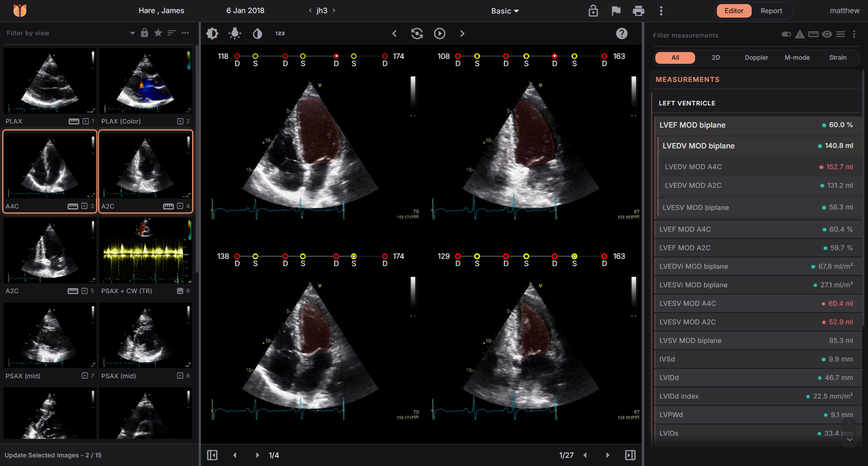Click the invert colors droplet icon
The height and width of the screenshot is (466, 868).
[x=258, y=33]
